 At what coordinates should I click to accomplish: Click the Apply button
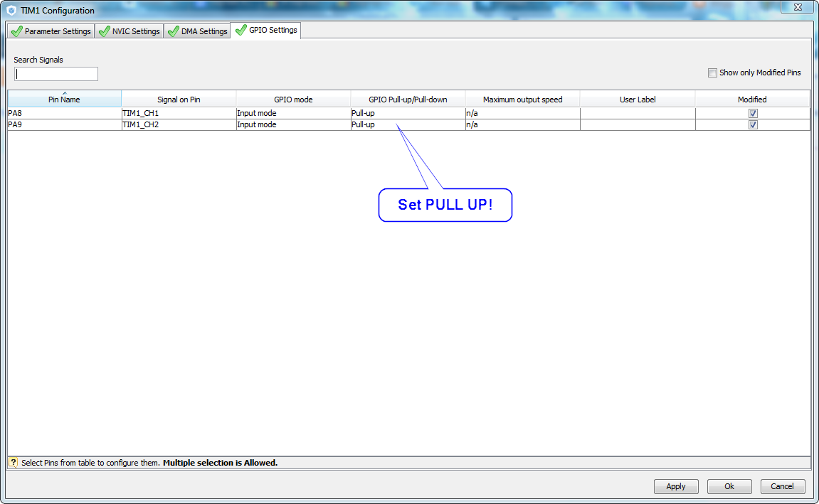pyautogui.click(x=675, y=486)
